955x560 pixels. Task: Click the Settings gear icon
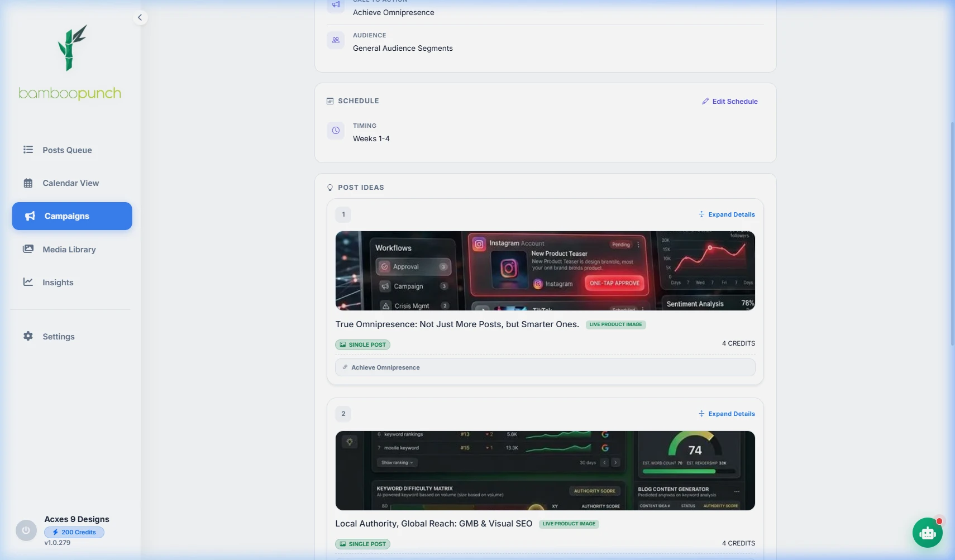click(x=28, y=336)
